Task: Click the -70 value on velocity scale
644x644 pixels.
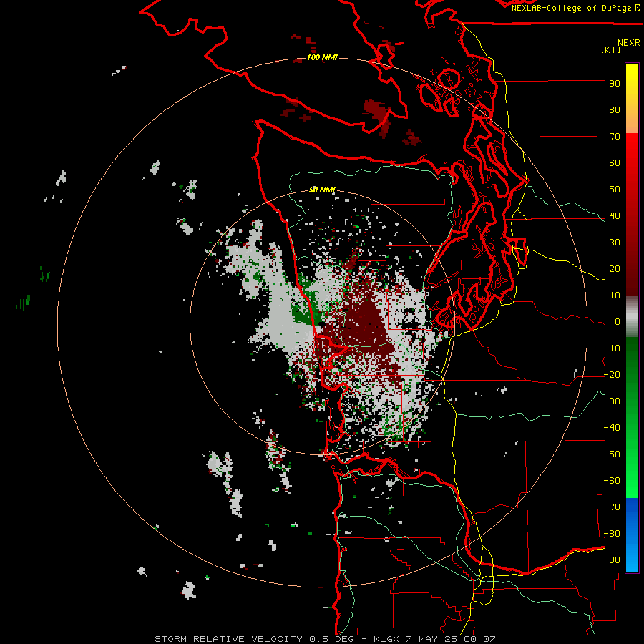Action: (612, 507)
